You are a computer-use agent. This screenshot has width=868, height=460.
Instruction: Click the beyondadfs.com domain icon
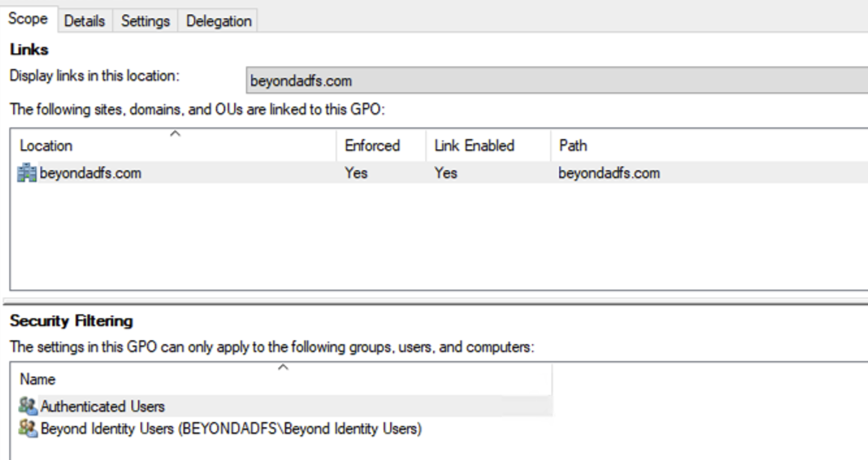pos(27,174)
